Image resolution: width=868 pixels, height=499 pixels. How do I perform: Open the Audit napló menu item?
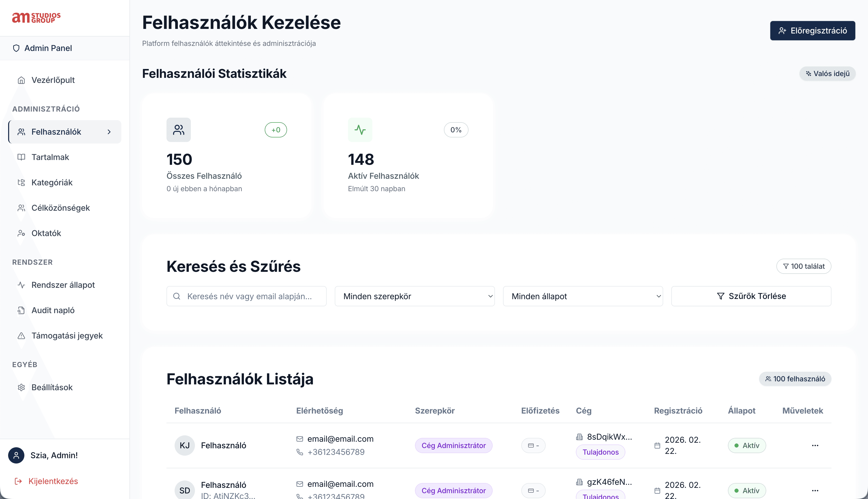[53, 310]
